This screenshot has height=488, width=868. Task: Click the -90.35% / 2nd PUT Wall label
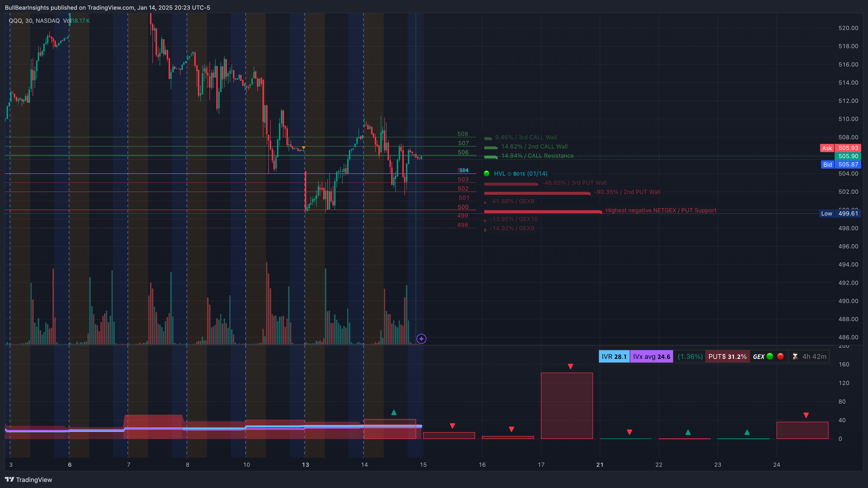pos(627,192)
